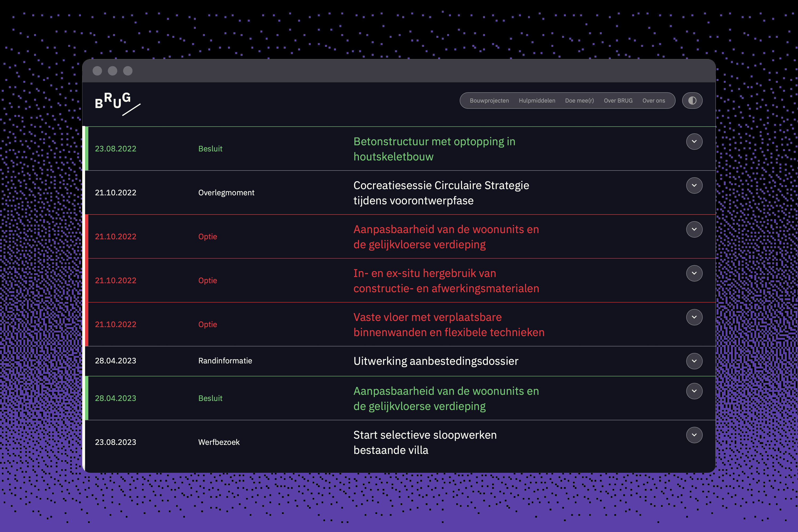
Task: Click the Besluit label dated 23.08.2022
Action: [210, 149]
